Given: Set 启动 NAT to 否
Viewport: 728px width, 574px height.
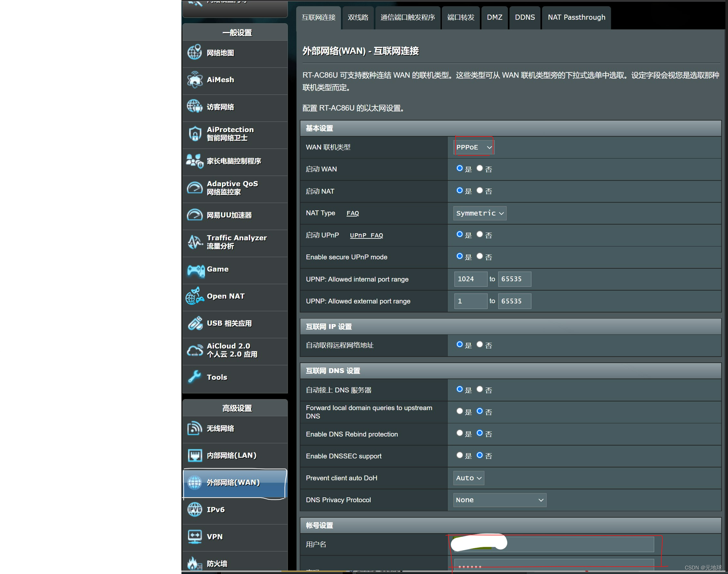Looking at the screenshot, I should click(x=479, y=191).
